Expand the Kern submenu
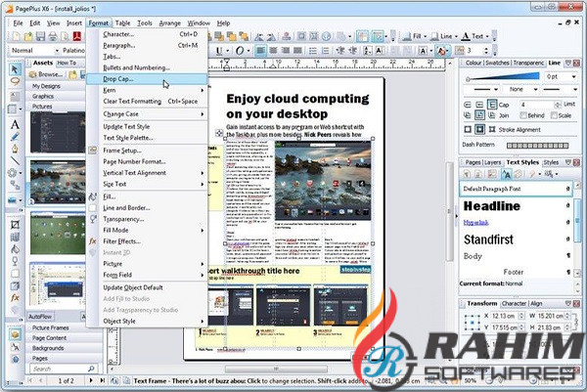 [x=147, y=90]
